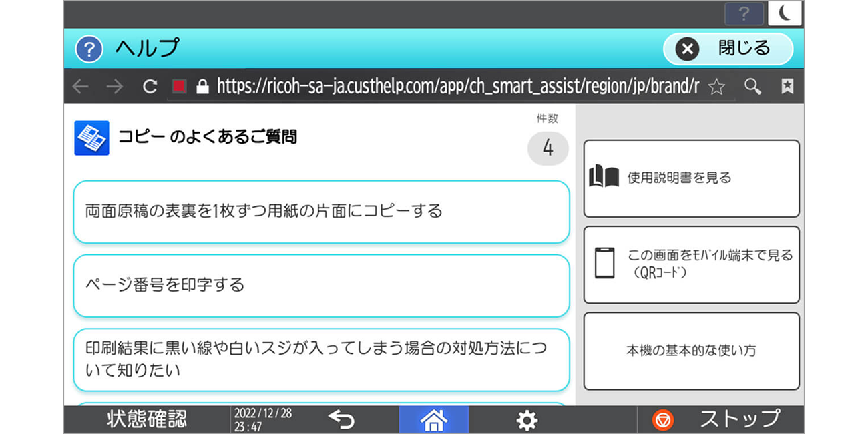Click the browser forward arrow

[115, 87]
